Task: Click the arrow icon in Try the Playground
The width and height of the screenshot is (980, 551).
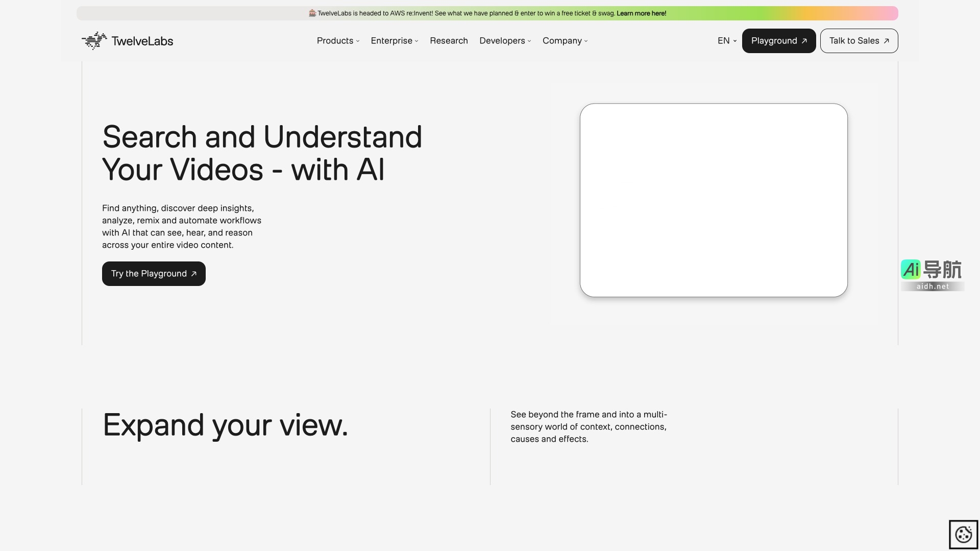Action: (x=194, y=274)
